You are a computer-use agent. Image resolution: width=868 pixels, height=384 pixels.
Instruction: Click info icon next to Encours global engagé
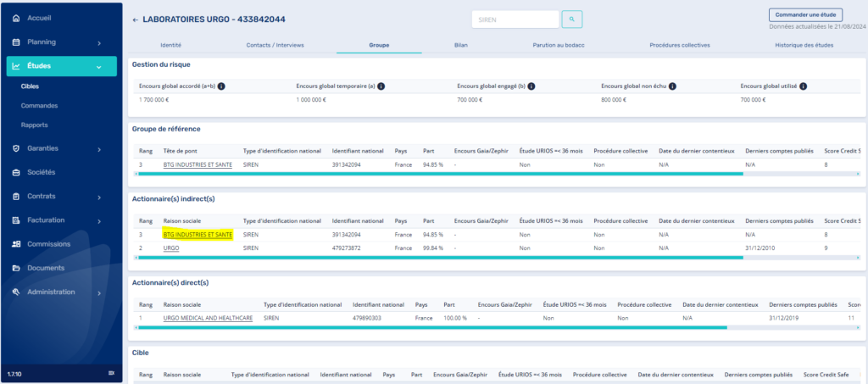coord(531,86)
